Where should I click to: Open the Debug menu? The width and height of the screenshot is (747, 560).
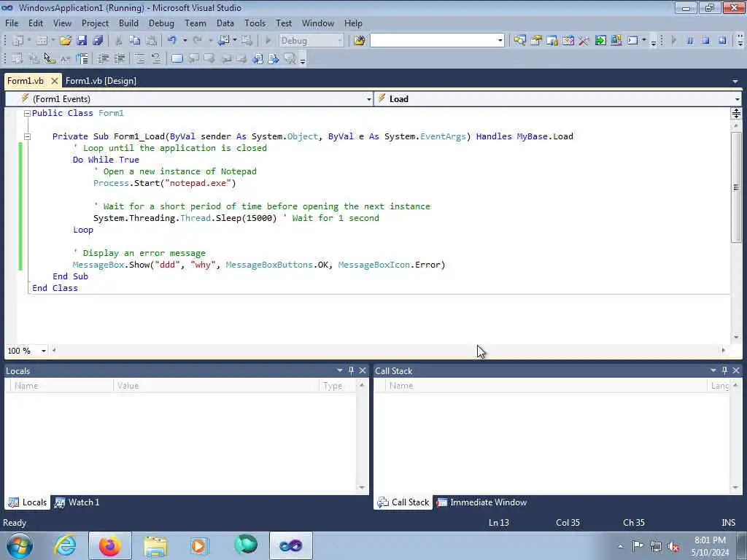coord(161,23)
